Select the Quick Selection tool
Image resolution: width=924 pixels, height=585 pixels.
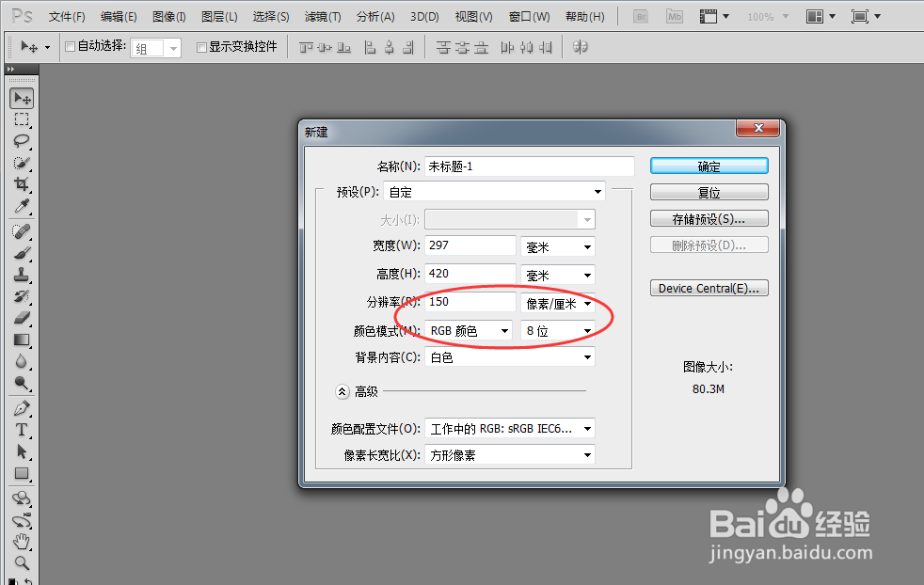tap(22, 163)
